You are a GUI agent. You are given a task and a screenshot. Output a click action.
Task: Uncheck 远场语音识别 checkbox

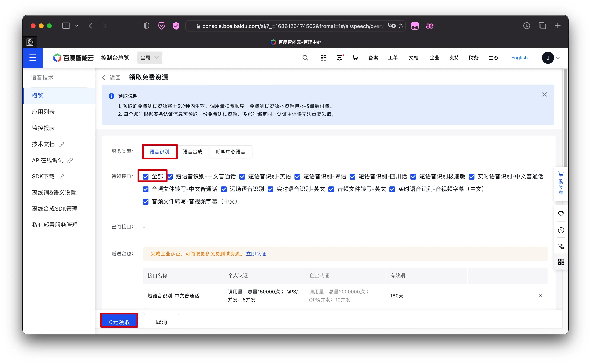tap(224, 189)
